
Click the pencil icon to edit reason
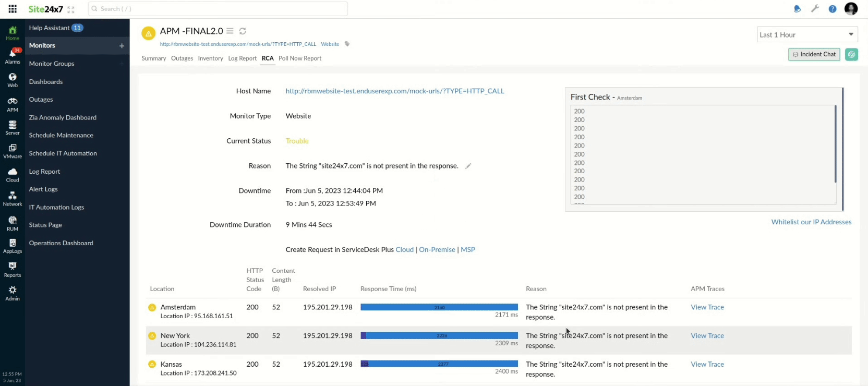468,166
